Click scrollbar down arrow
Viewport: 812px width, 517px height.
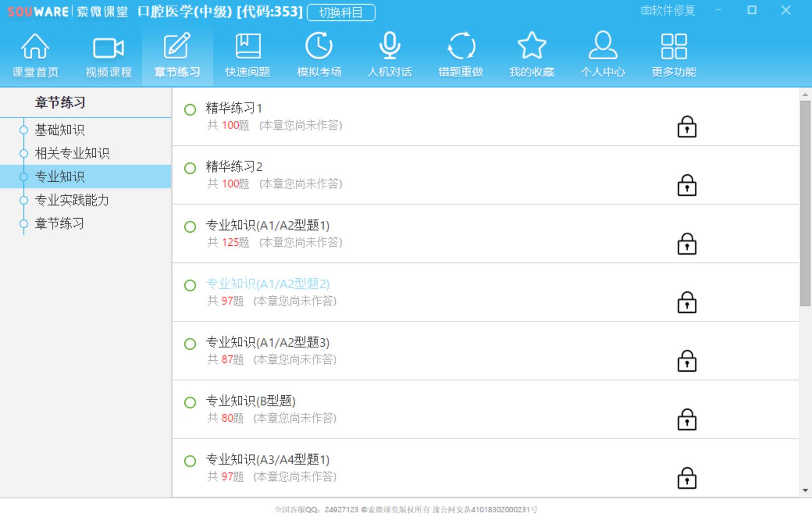pos(805,490)
